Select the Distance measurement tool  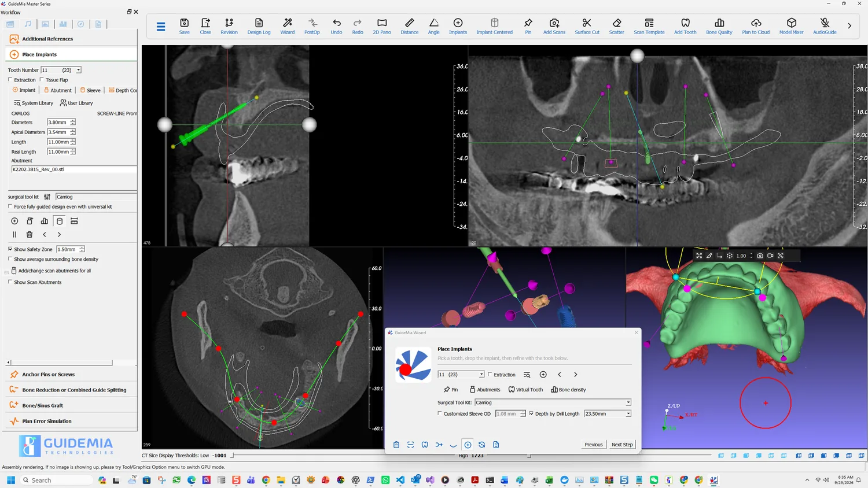pyautogui.click(x=410, y=26)
